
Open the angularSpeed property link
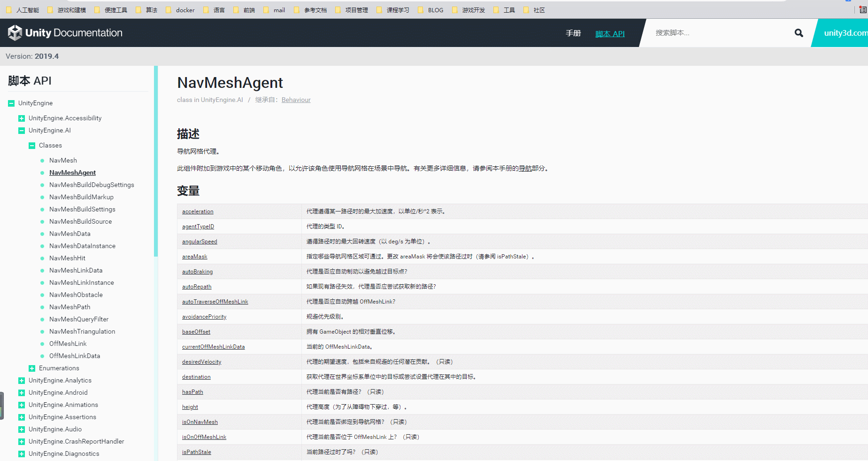200,242
